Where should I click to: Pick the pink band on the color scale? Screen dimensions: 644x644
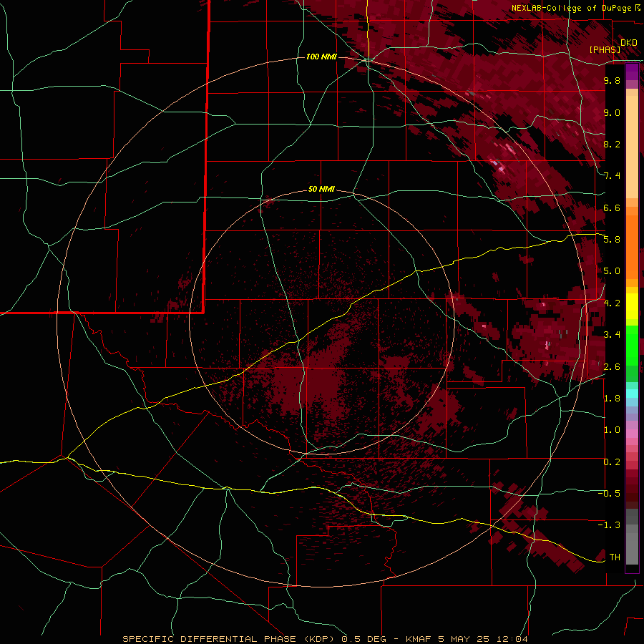point(632,434)
